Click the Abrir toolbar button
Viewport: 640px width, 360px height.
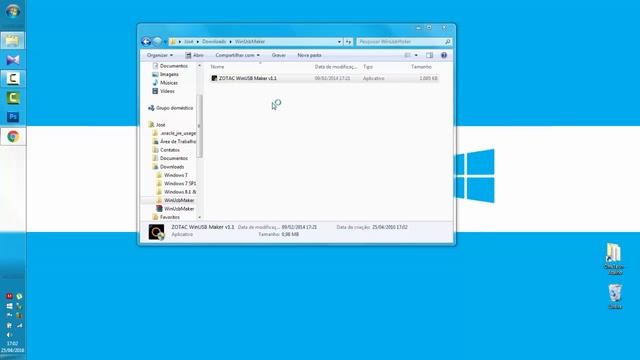195,55
